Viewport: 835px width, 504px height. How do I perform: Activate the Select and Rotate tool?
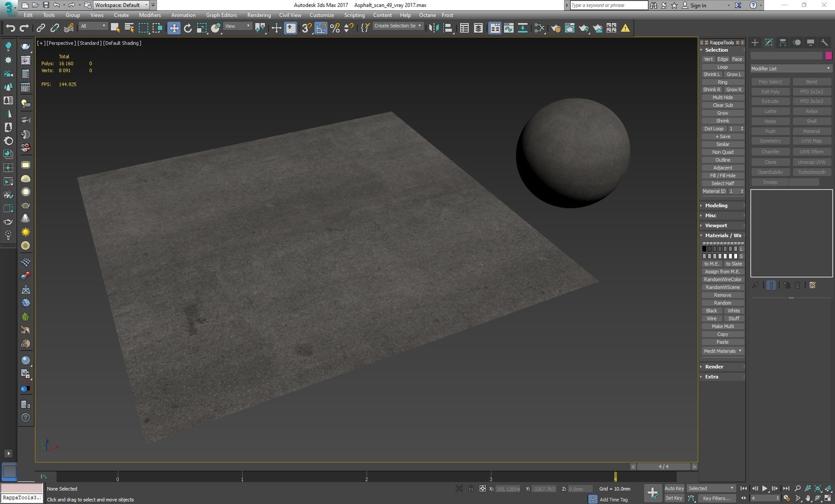pyautogui.click(x=188, y=28)
